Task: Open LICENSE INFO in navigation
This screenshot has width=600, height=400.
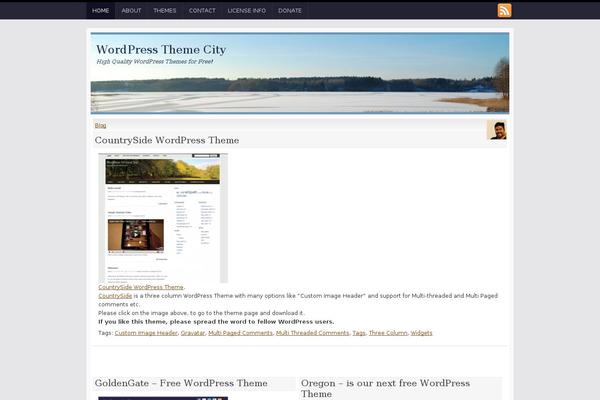Action: pyautogui.click(x=247, y=11)
